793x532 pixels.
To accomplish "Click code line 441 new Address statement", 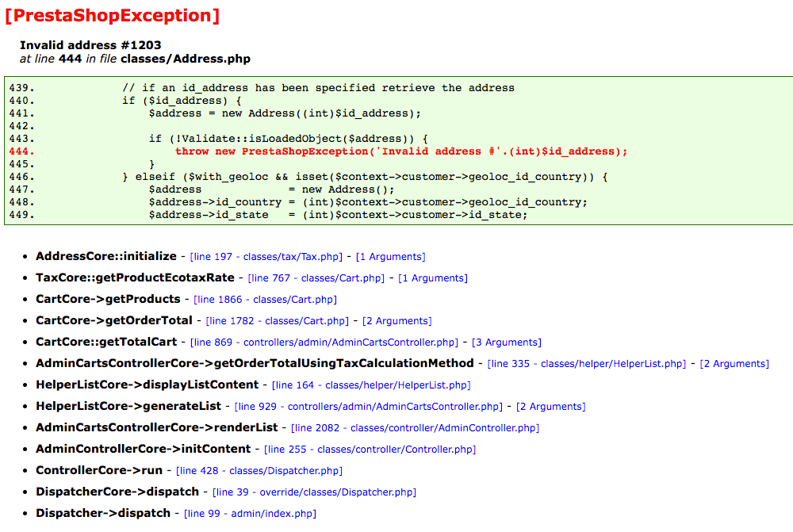I will coord(285,113).
